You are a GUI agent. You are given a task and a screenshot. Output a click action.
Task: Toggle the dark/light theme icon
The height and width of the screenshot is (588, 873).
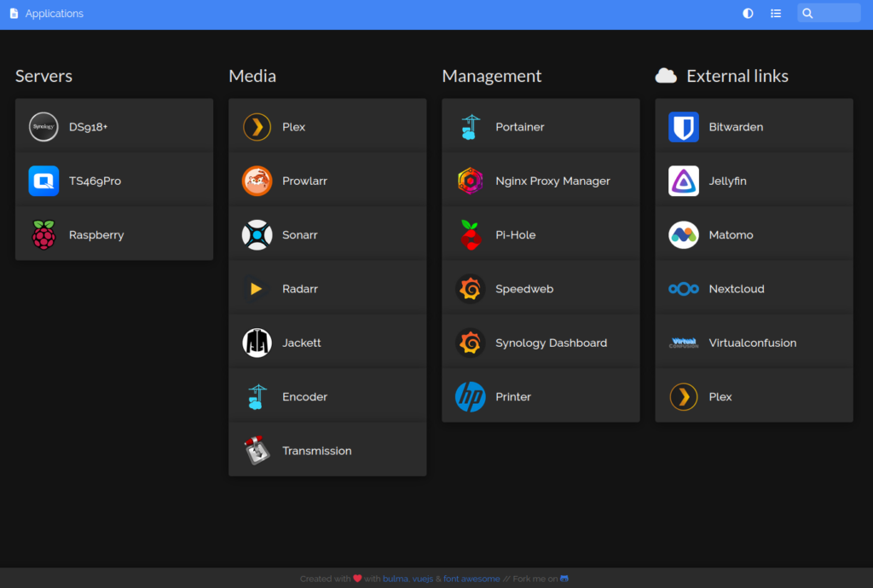click(x=748, y=14)
